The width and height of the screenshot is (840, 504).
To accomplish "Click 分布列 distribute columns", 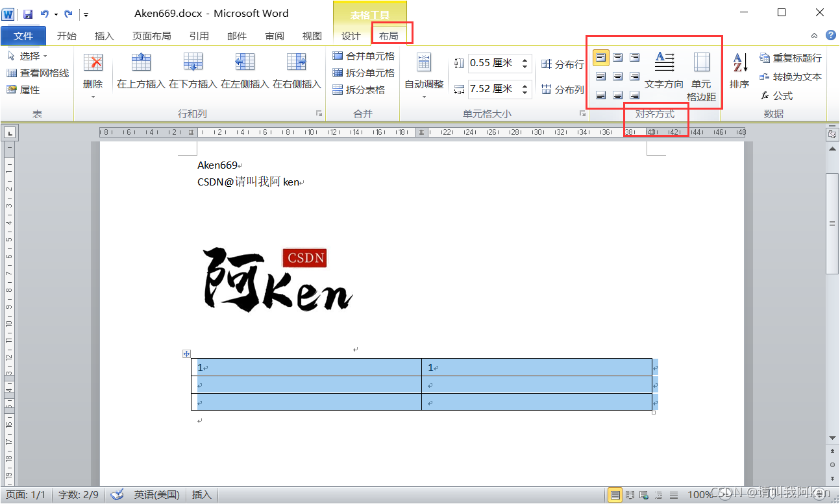I will click(563, 90).
